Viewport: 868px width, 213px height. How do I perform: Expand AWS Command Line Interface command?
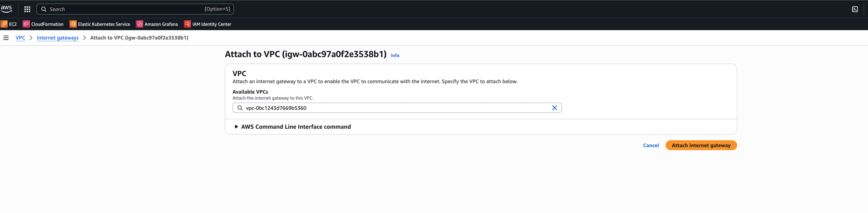click(293, 127)
